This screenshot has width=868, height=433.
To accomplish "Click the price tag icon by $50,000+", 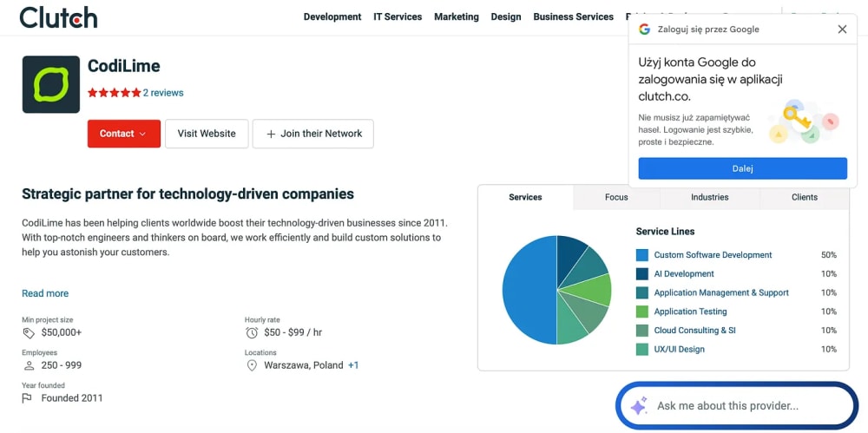I will click(x=29, y=333).
